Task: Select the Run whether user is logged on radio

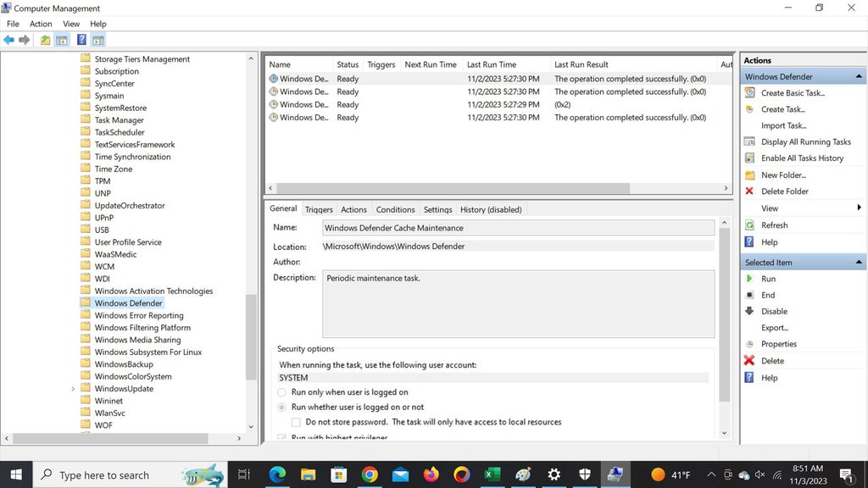Action: click(x=281, y=408)
